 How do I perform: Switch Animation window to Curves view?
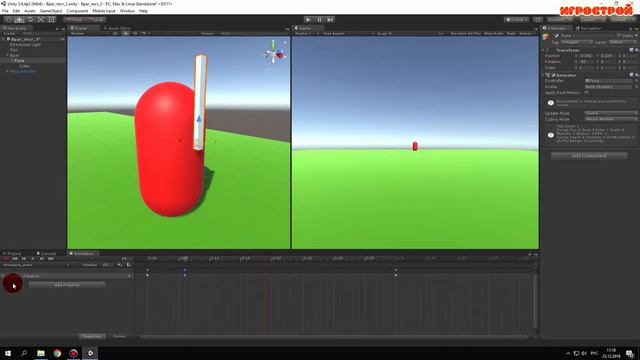(119, 336)
